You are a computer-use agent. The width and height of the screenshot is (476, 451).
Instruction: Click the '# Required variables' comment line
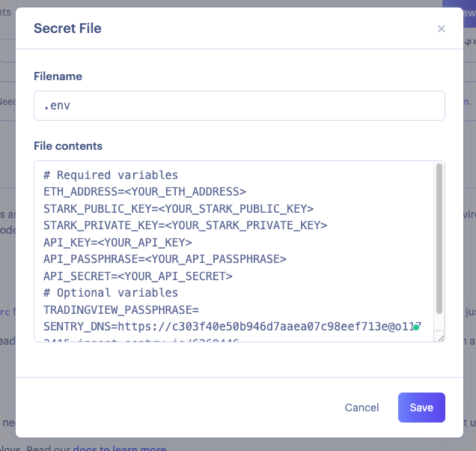click(111, 175)
